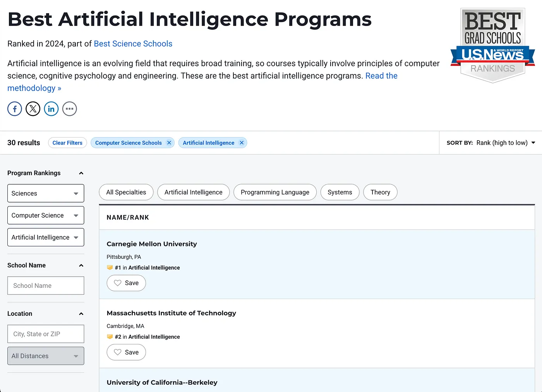Open more sharing options ellipsis icon
Image resolution: width=542 pixels, height=392 pixels.
70,109
